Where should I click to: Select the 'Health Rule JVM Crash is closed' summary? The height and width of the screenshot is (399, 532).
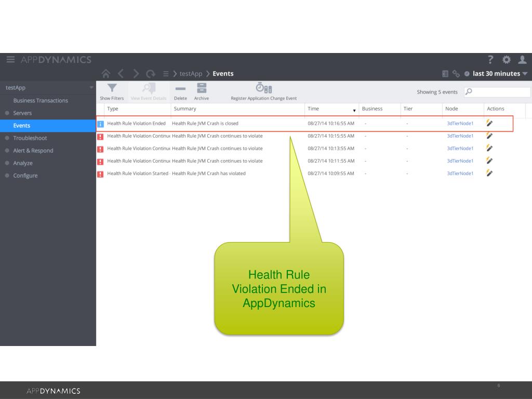(205, 124)
